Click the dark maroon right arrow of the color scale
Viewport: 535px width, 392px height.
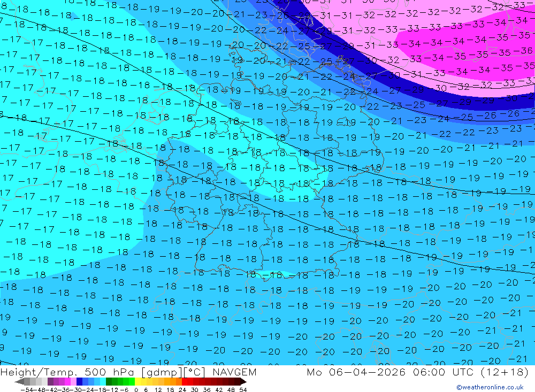tap(243, 381)
